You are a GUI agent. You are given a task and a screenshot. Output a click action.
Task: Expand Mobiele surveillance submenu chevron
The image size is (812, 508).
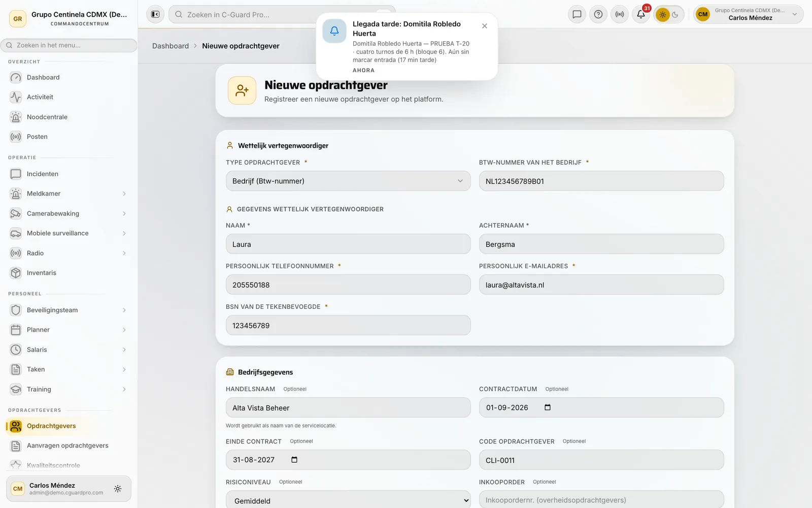pyautogui.click(x=124, y=233)
